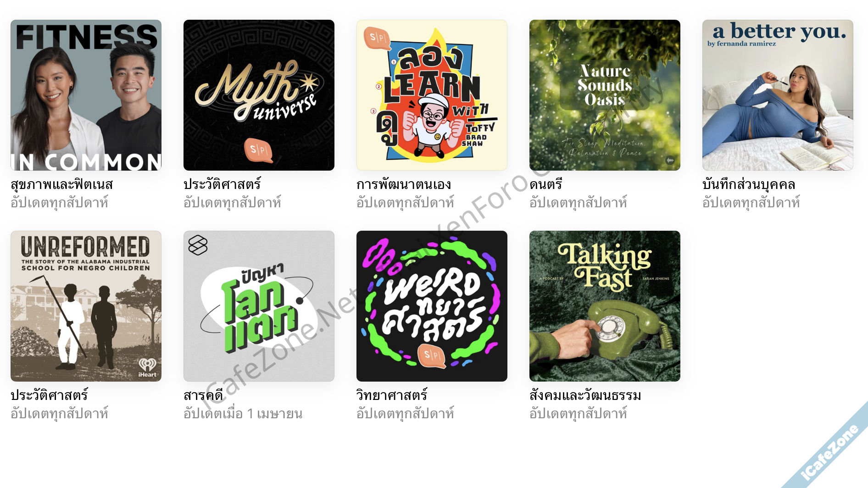Select the บันทึกส่วนบุคคล title text

[x=749, y=184]
